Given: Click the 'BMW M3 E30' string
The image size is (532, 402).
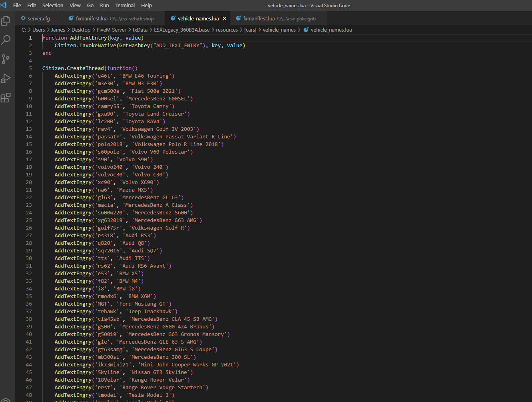Looking at the screenshot, I should click(x=141, y=83).
